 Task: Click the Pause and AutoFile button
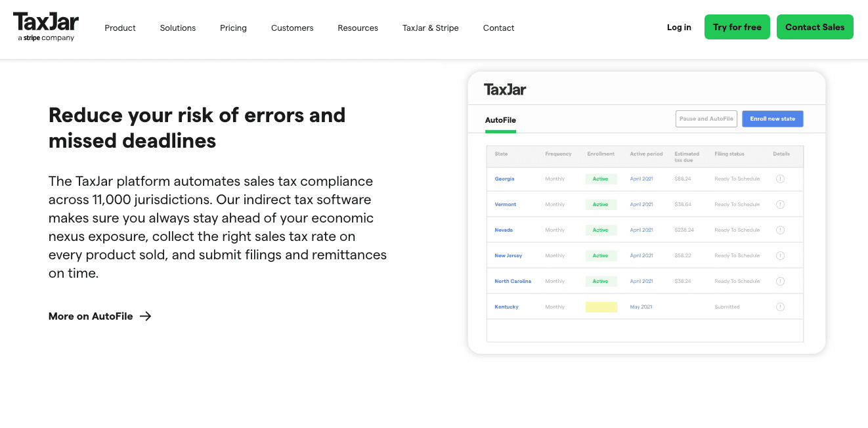point(706,119)
